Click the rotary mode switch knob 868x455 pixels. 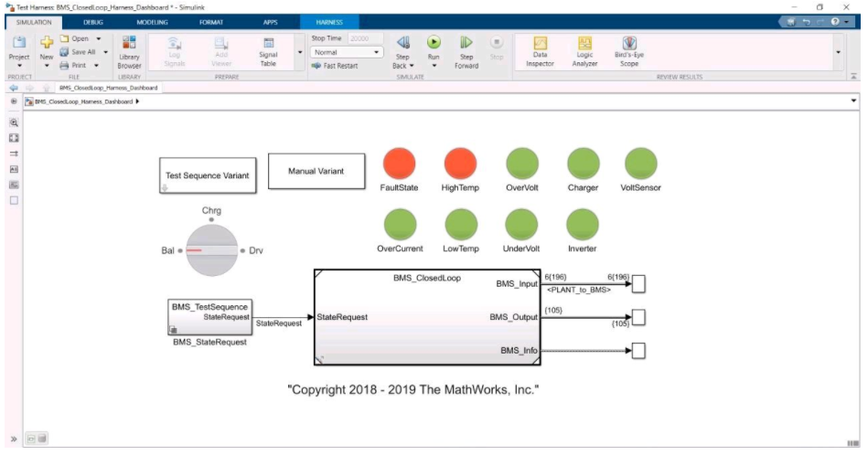pos(210,249)
